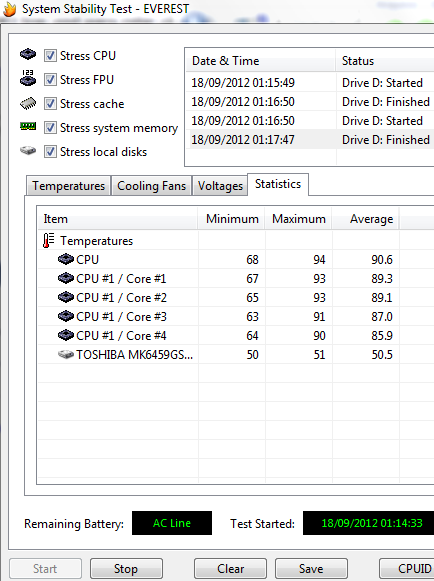Click the Stress FPU 123 chip icon

(28, 78)
